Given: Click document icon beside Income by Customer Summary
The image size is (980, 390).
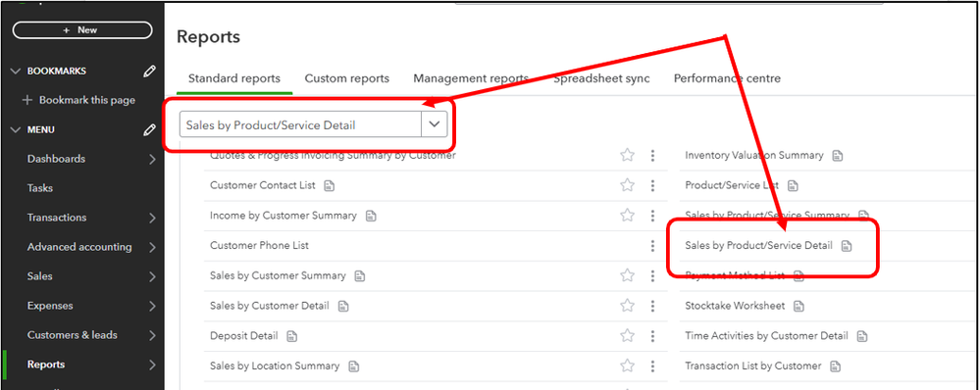Looking at the screenshot, I should click(371, 216).
